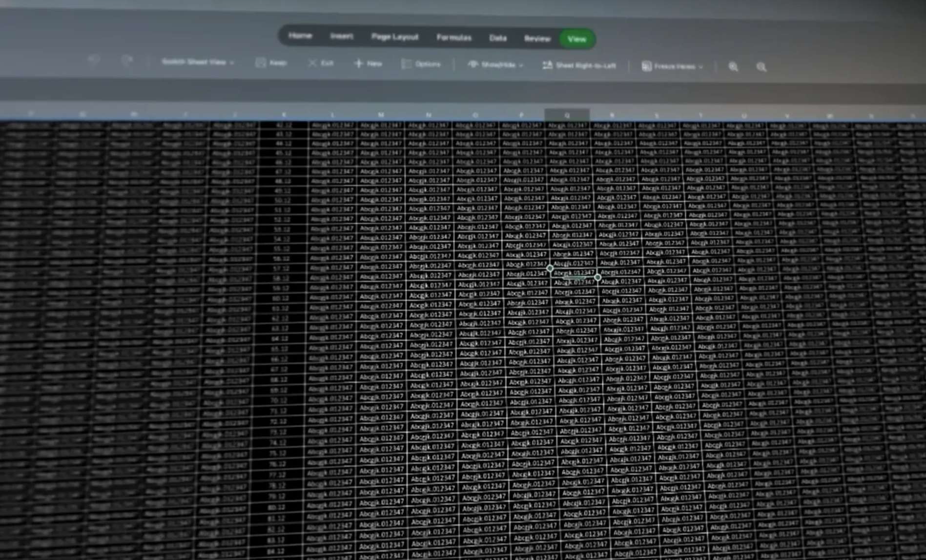Click the Zoom Out magnifier icon

[761, 67]
